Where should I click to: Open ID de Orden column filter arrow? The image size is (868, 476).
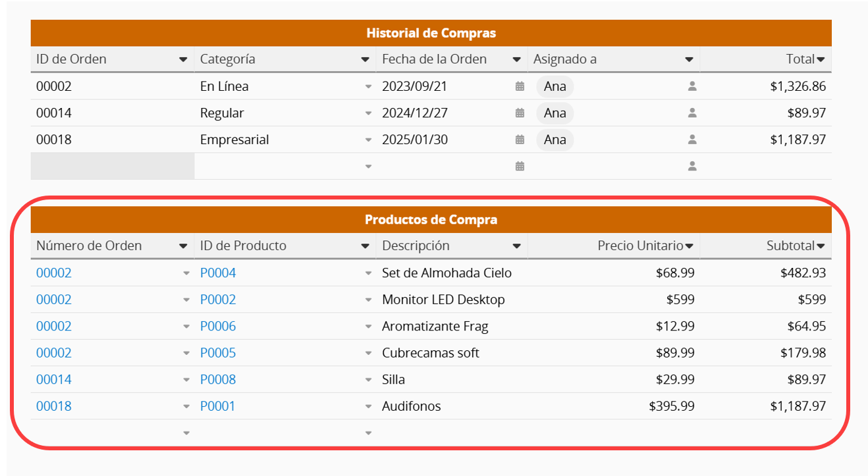[x=183, y=60]
